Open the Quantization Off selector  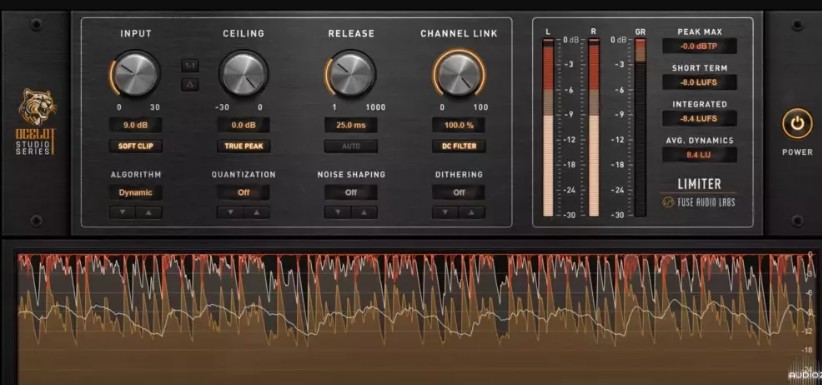[x=244, y=192]
